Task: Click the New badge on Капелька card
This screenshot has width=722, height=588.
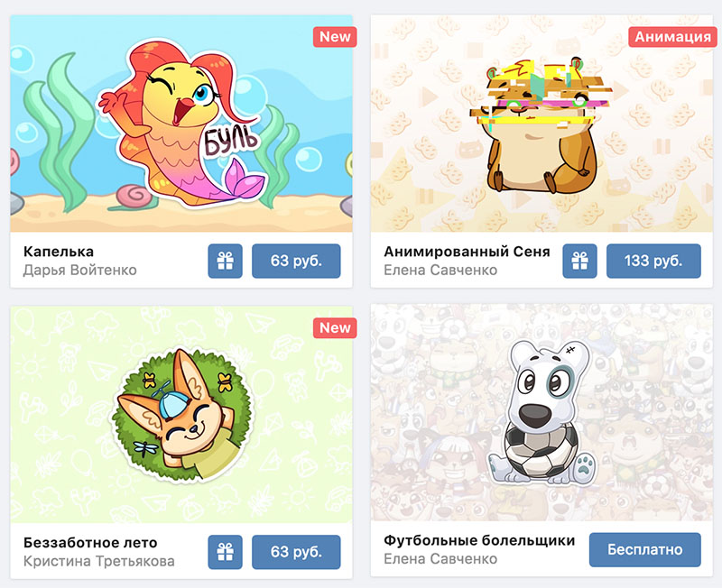Action: (335, 37)
